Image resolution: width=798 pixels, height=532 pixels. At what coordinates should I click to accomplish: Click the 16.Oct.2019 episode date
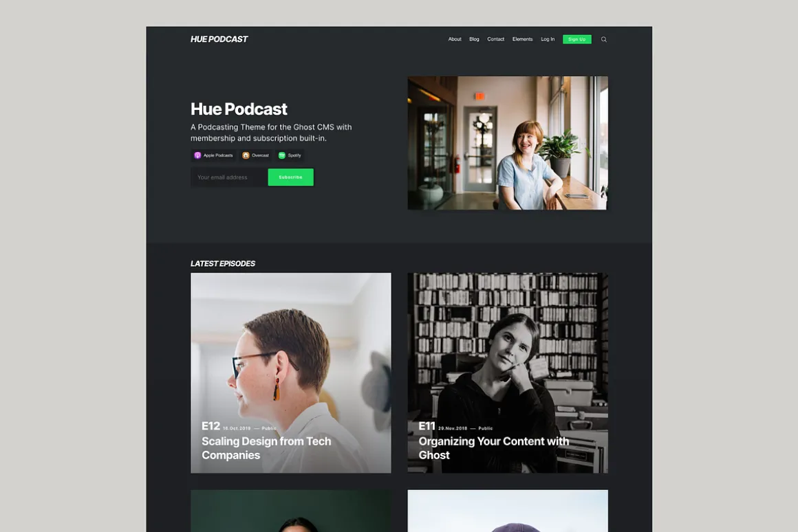click(x=237, y=428)
